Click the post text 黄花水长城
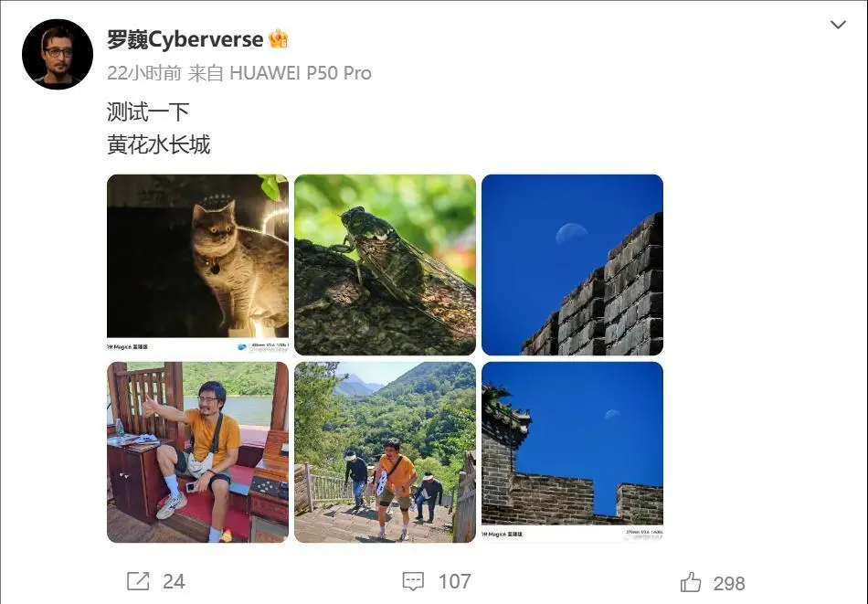The height and width of the screenshot is (604, 868). click(x=159, y=144)
